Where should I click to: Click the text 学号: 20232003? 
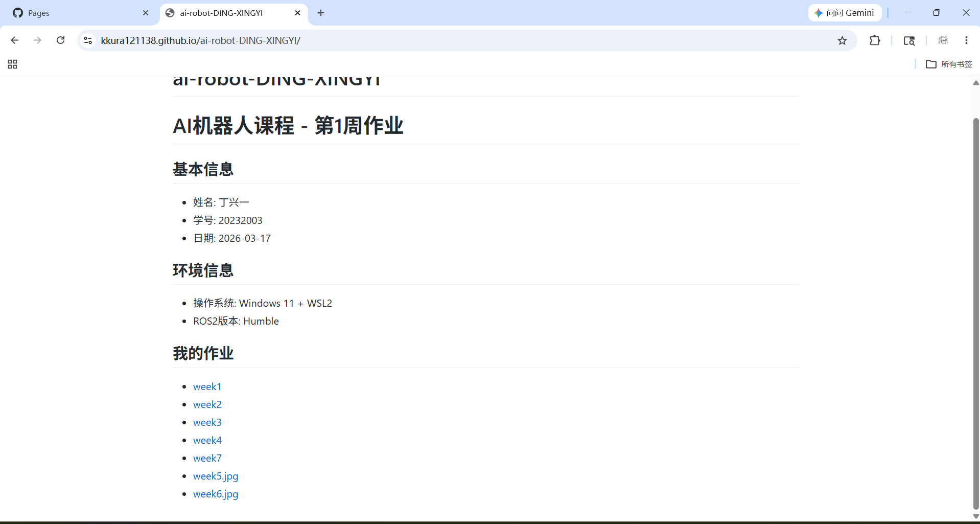pos(228,220)
